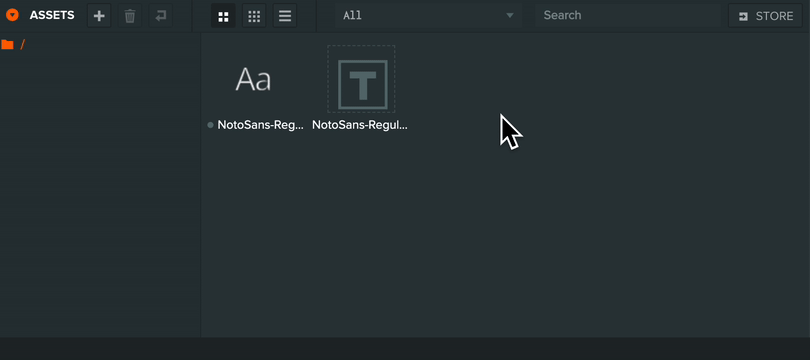Open the asset STORE
This screenshot has height=360, width=810.
(765, 16)
